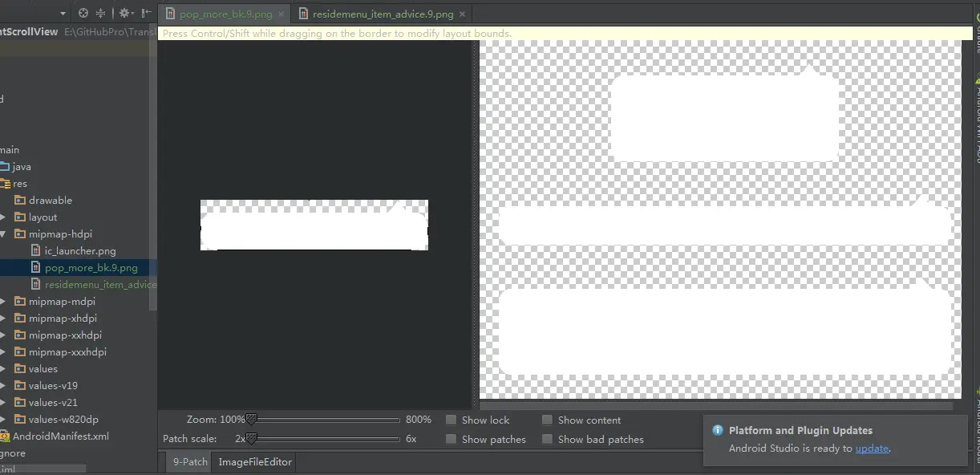Switch to the ImageFileEditor tab
This screenshot has height=475, width=980.
[255, 461]
